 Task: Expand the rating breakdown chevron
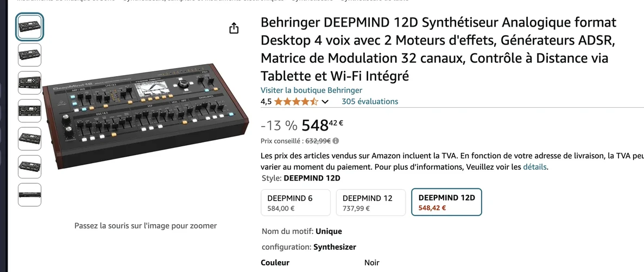325,102
